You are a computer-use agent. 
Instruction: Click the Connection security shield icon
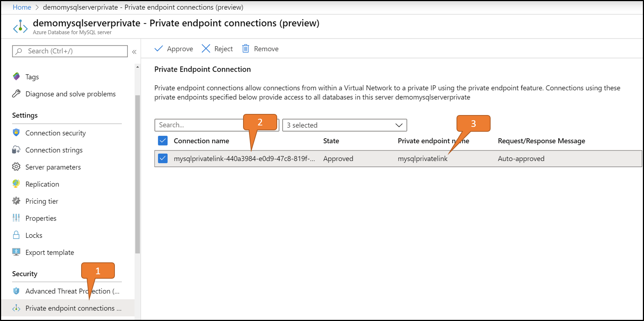16,132
